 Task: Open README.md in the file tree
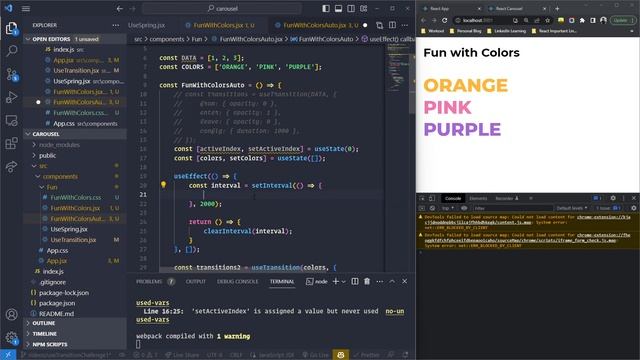tap(56, 313)
